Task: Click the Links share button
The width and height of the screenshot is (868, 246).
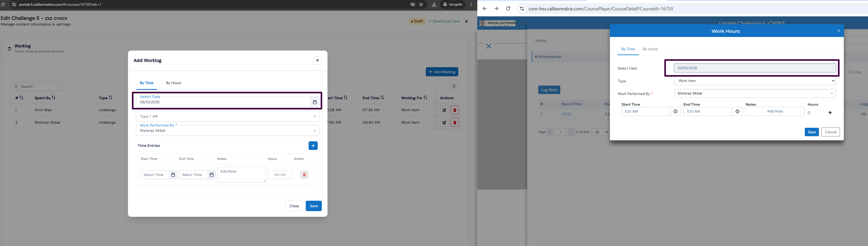Action: (x=854, y=72)
